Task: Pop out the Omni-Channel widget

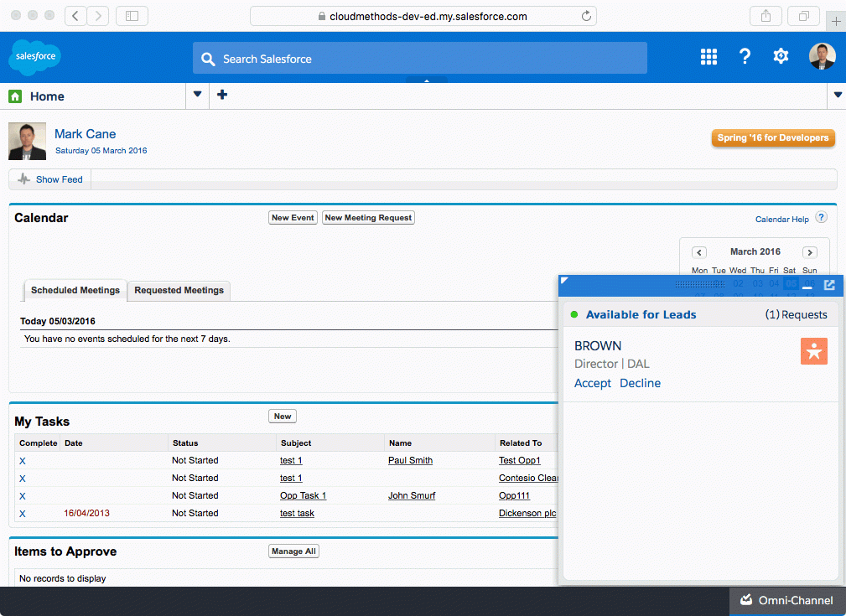Action: click(x=829, y=285)
